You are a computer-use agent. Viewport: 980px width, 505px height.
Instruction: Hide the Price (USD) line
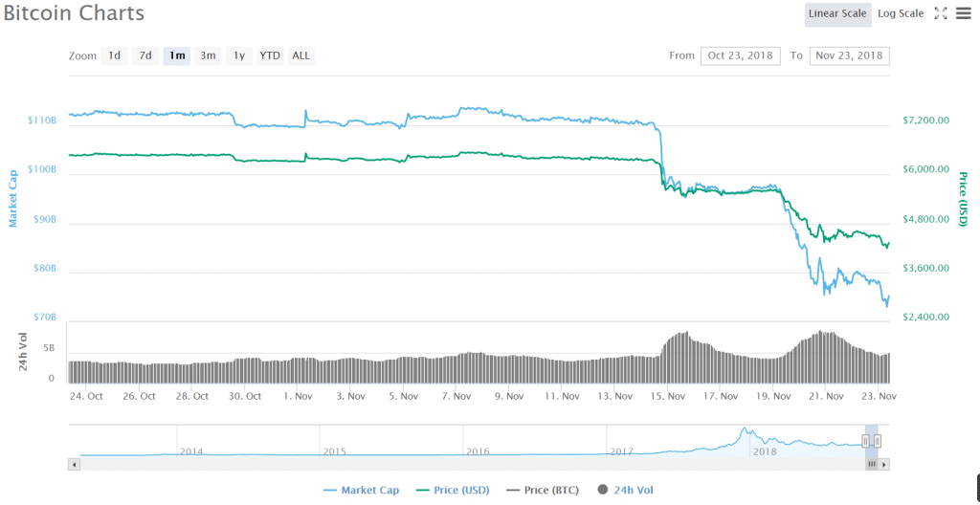coord(454,490)
